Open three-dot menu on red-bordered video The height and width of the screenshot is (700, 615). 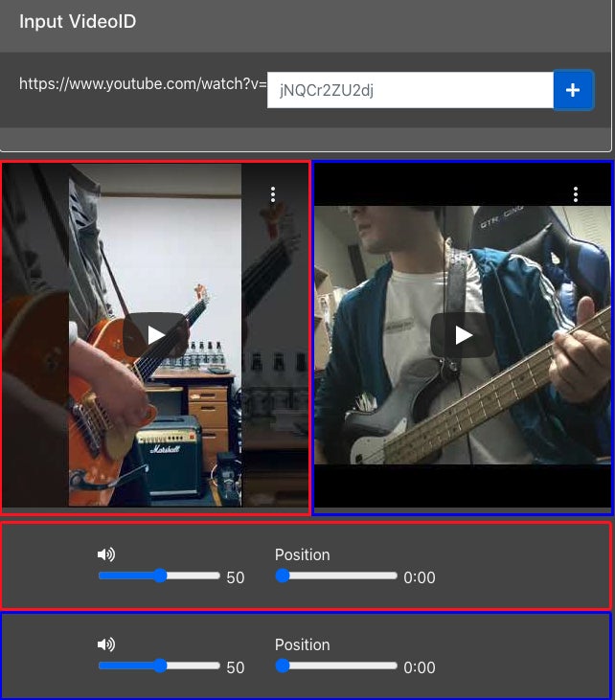[x=273, y=194]
